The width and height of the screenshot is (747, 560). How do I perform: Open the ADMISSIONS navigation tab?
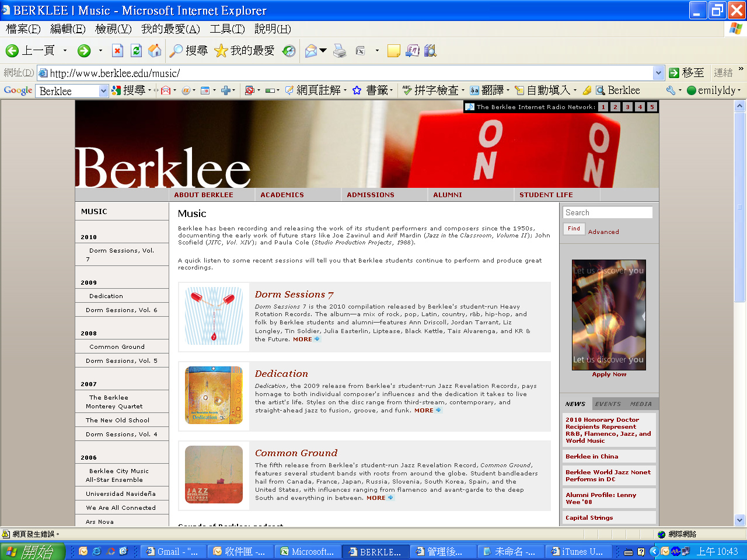point(371,195)
